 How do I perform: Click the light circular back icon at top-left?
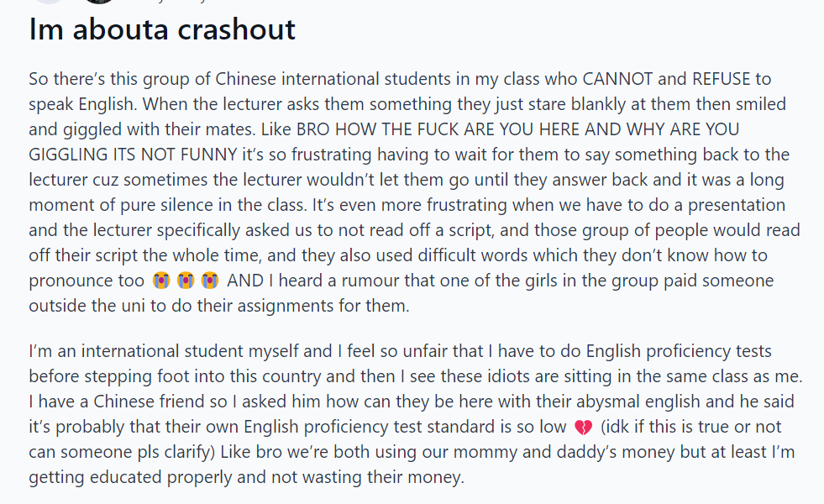(x=49, y=2)
